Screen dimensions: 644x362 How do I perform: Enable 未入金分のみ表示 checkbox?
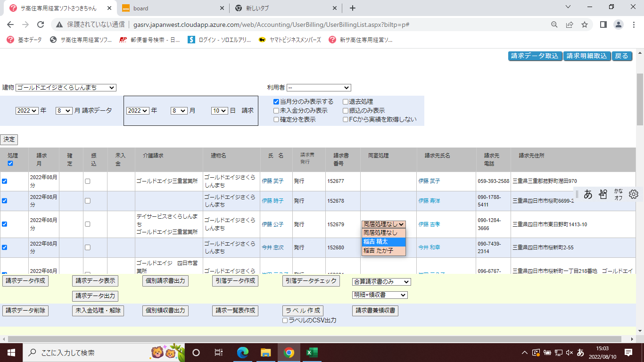[x=276, y=110]
